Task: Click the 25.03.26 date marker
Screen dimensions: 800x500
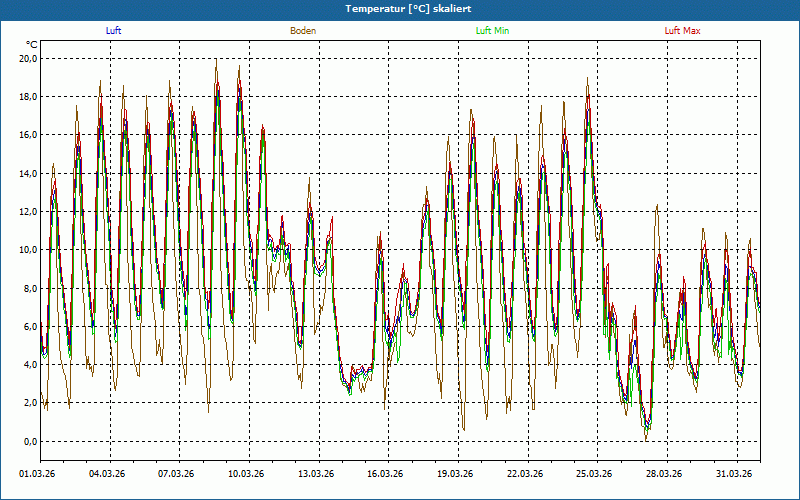Action: [593, 474]
